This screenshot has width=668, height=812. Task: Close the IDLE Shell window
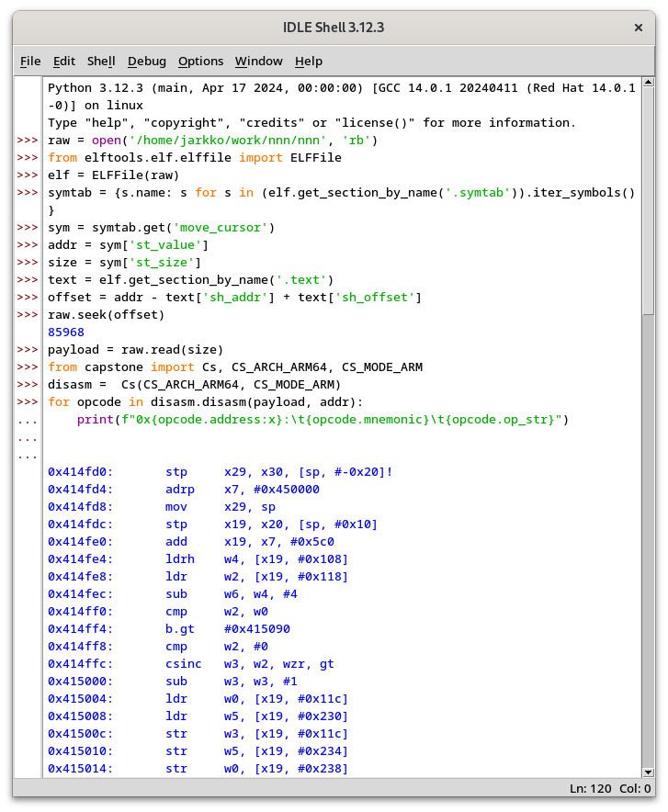point(639,28)
